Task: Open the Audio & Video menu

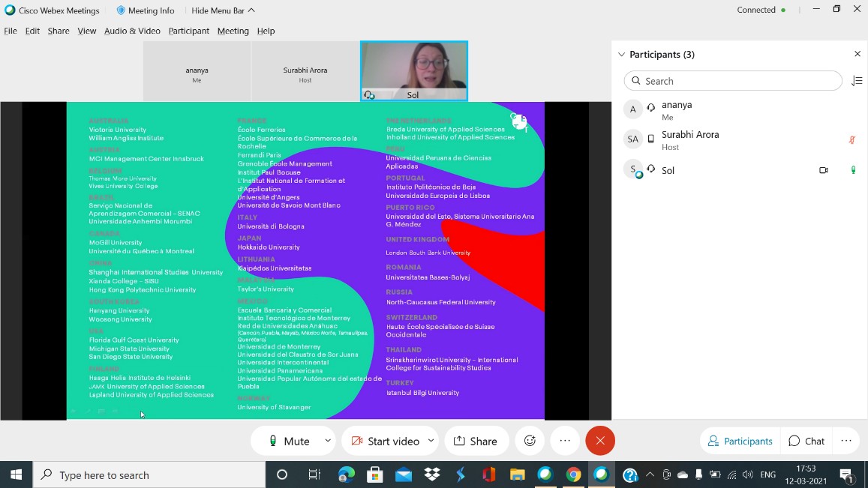Action: tap(132, 31)
